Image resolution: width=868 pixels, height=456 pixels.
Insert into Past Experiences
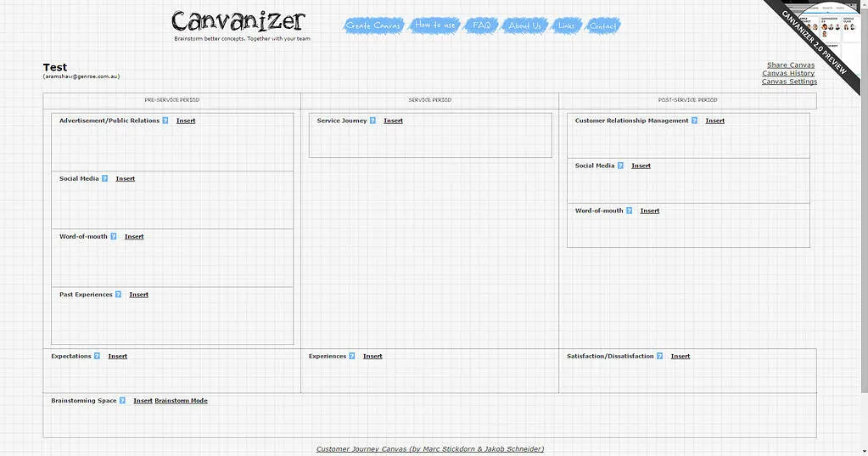[x=139, y=295]
